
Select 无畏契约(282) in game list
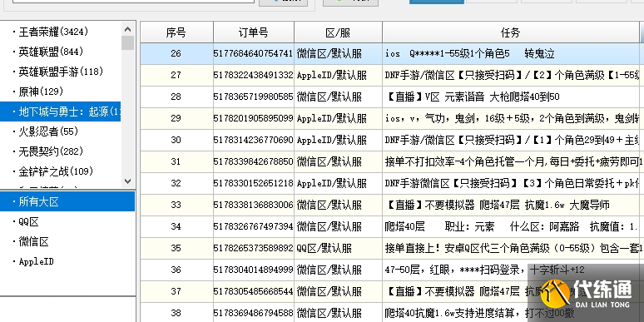coord(51,151)
